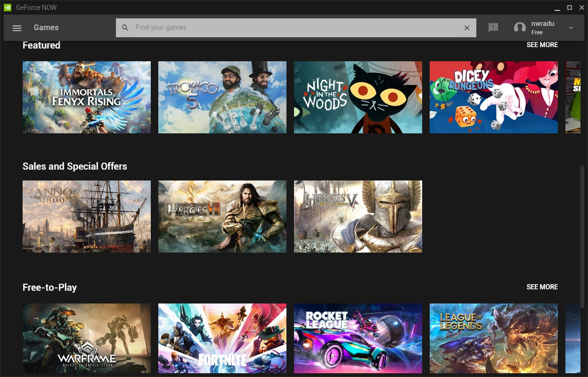Open Heroes of Might and Magic V tile

pos(358,216)
